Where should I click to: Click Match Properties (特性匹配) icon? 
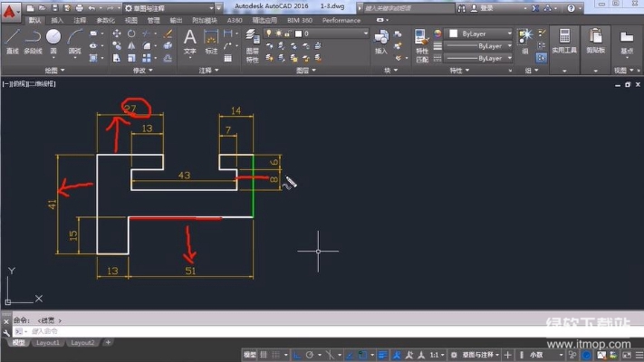tap(422, 45)
